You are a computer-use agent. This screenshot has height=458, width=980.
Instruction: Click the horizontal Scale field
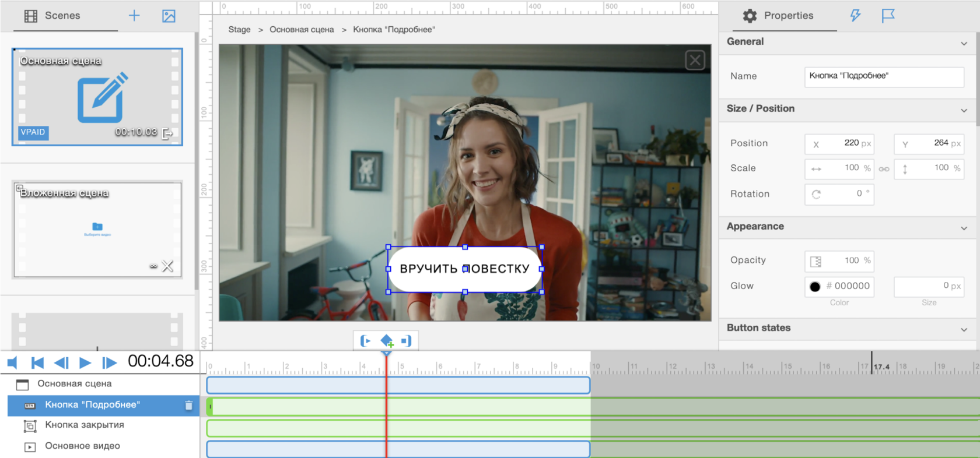coord(839,169)
